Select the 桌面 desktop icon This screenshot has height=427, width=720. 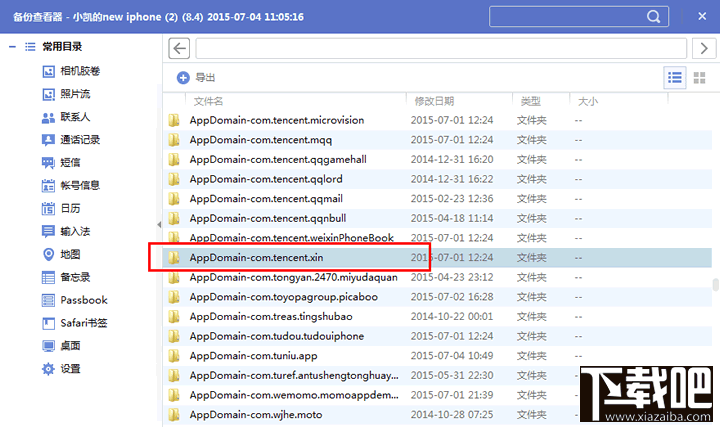pos(48,346)
